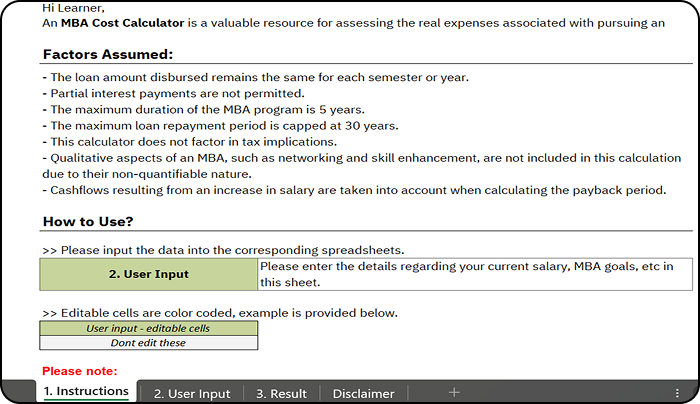Switch to the 2. User Input tab
The height and width of the screenshot is (404, 700).
(192, 394)
